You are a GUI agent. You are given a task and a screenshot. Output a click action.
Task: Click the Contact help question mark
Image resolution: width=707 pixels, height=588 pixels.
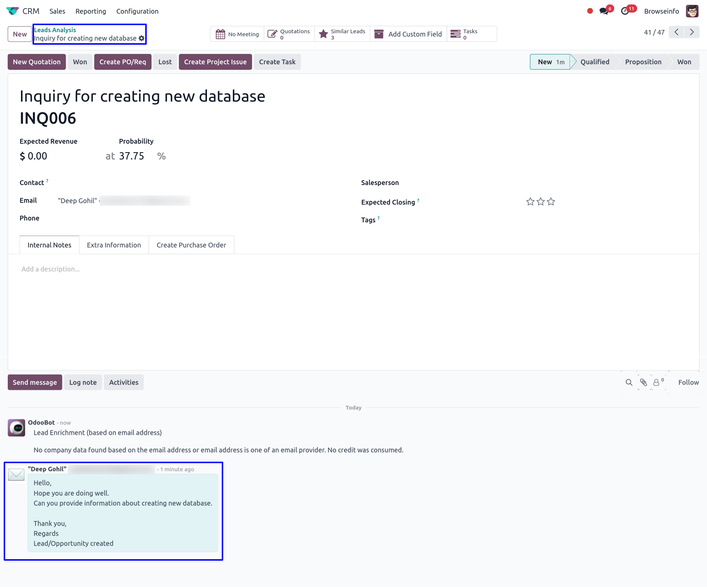coord(47,181)
